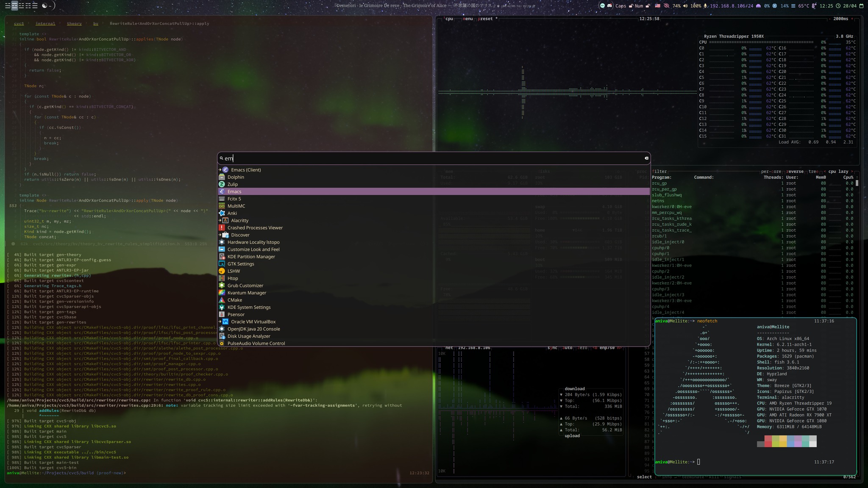Launch CMake GUI entry
Viewport: 868px width, 488px height.
pos(434,299)
